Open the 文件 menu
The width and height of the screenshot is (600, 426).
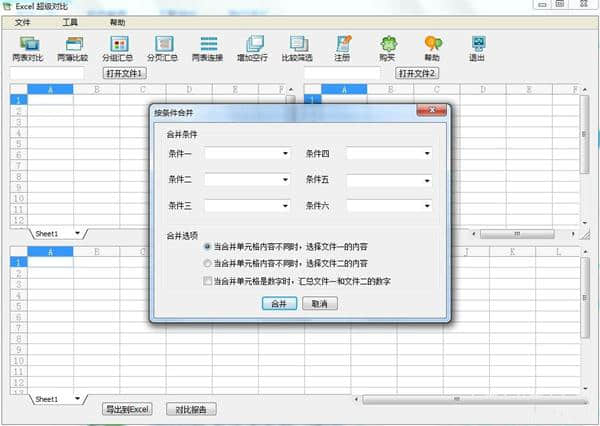click(22, 21)
